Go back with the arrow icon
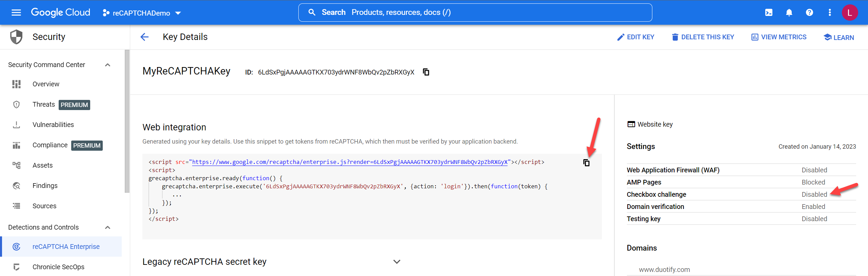This screenshot has height=276, width=868. click(x=145, y=37)
